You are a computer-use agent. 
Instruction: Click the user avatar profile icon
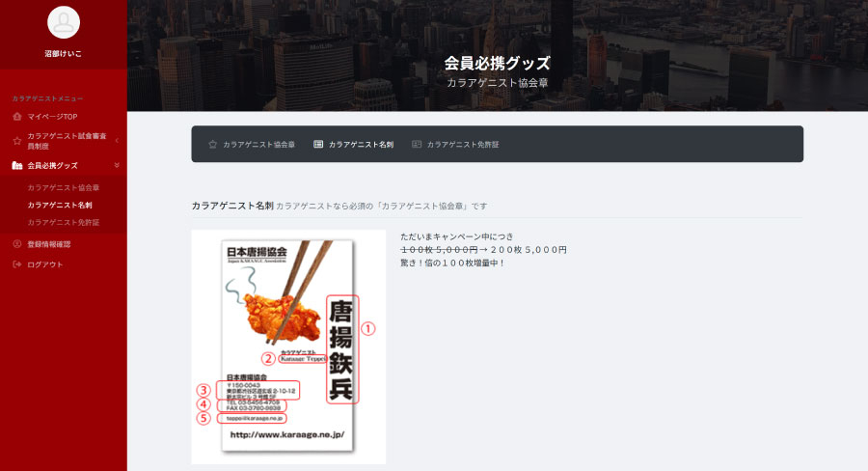(63, 22)
